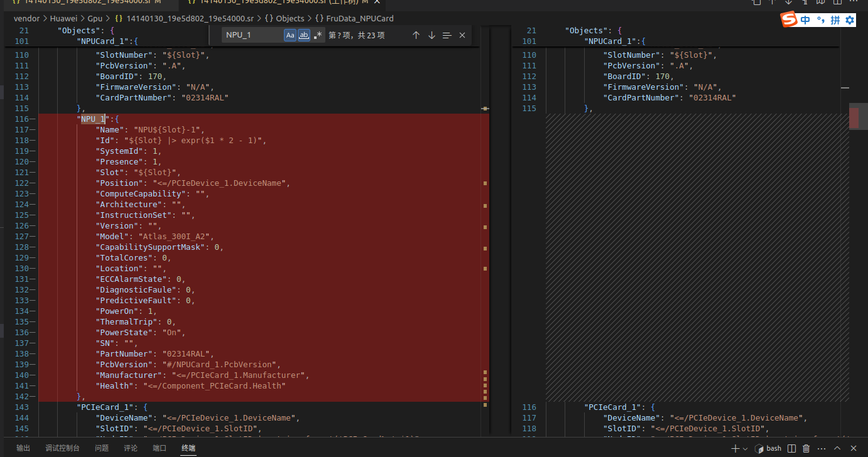Toggle Chinese/English mode 中 in IME bar
This screenshot has height=457, width=868.
(x=806, y=20)
